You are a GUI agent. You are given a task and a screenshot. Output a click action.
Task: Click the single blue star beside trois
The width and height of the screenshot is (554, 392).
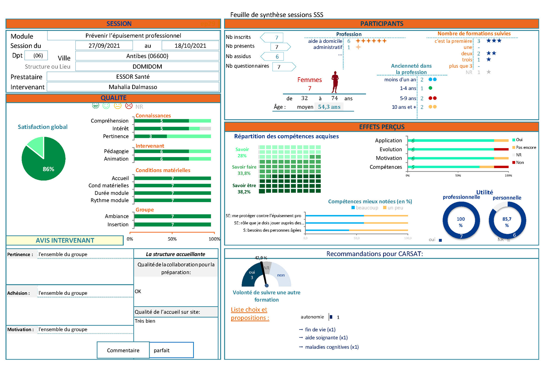(x=489, y=59)
